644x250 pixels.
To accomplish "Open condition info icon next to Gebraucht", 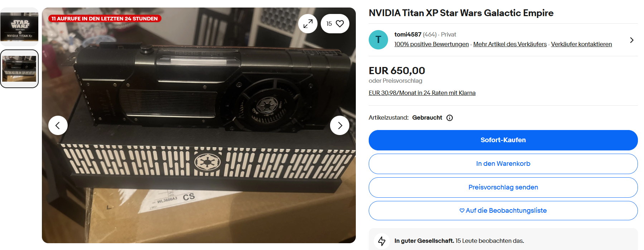I will click(450, 118).
